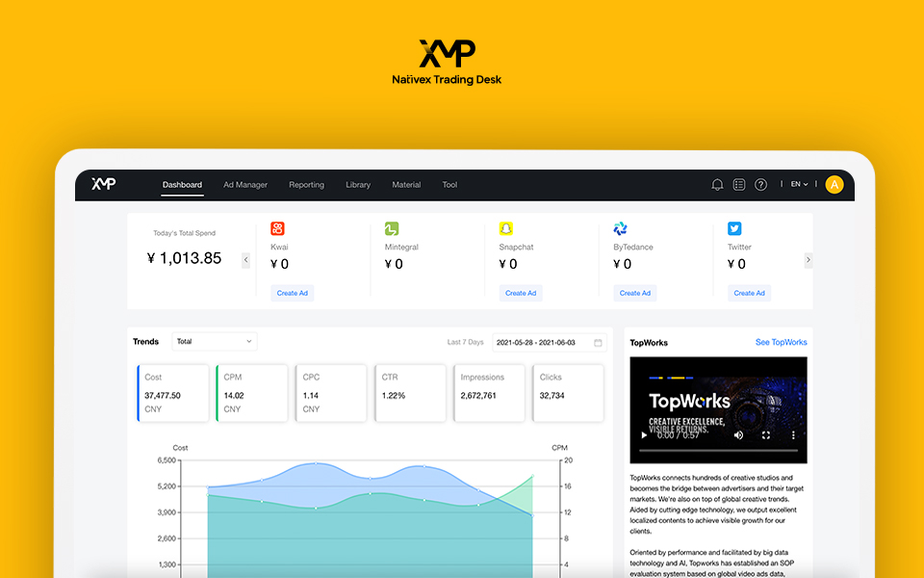This screenshot has width=924, height=578.
Task: Select the Material tab
Action: pyautogui.click(x=406, y=185)
